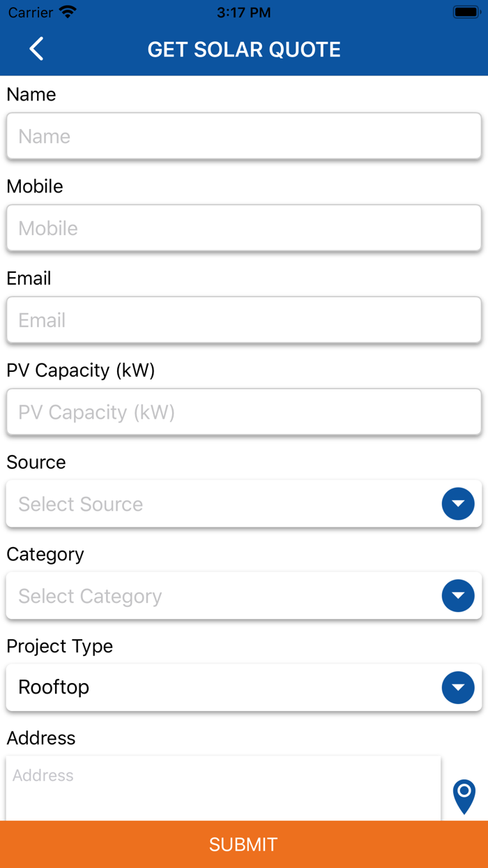Select the Email input field

[x=244, y=320]
